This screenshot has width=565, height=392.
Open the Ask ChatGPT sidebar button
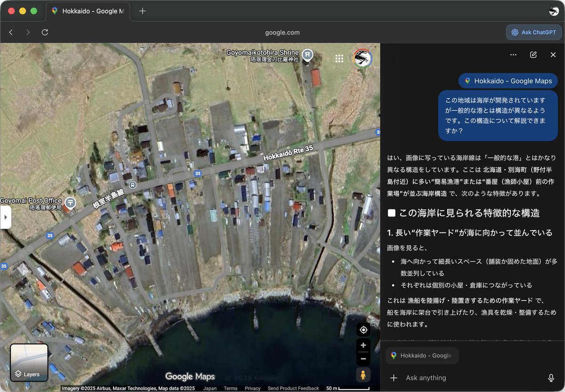pos(534,32)
